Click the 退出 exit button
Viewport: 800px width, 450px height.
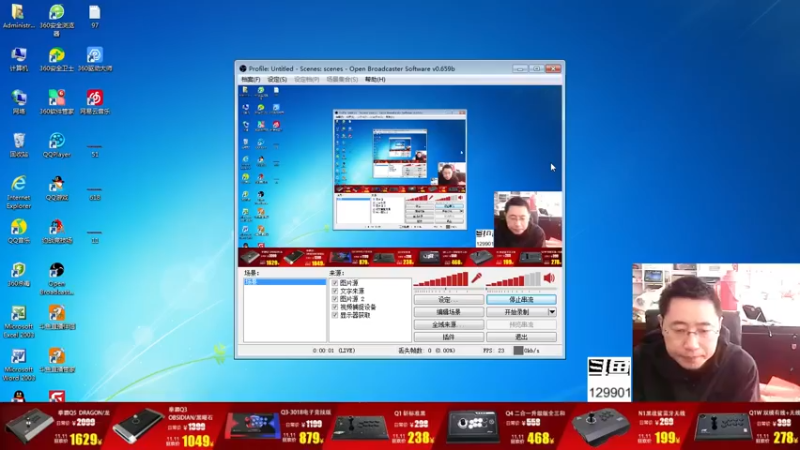pyautogui.click(x=521, y=337)
